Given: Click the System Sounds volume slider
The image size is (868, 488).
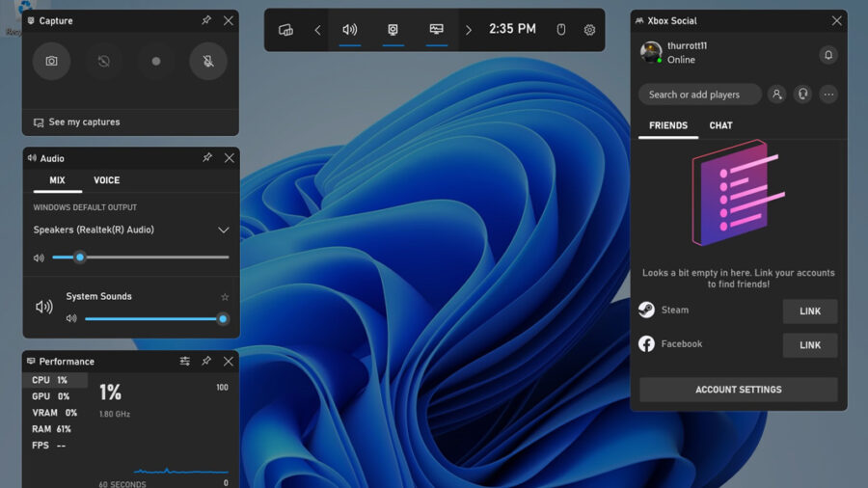Looking at the screenshot, I should (x=152, y=319).
